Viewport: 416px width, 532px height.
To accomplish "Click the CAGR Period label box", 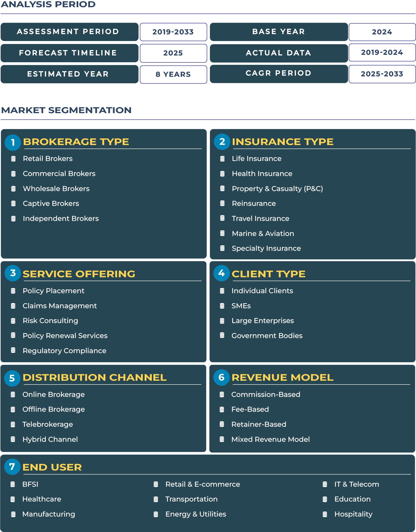I will tap(279, 74).
